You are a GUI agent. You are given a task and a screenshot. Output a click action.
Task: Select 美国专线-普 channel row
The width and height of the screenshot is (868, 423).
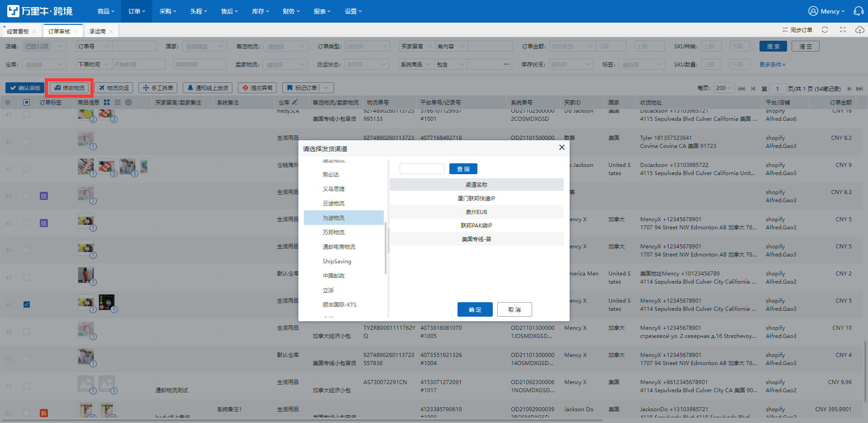[x=476, y=239]
